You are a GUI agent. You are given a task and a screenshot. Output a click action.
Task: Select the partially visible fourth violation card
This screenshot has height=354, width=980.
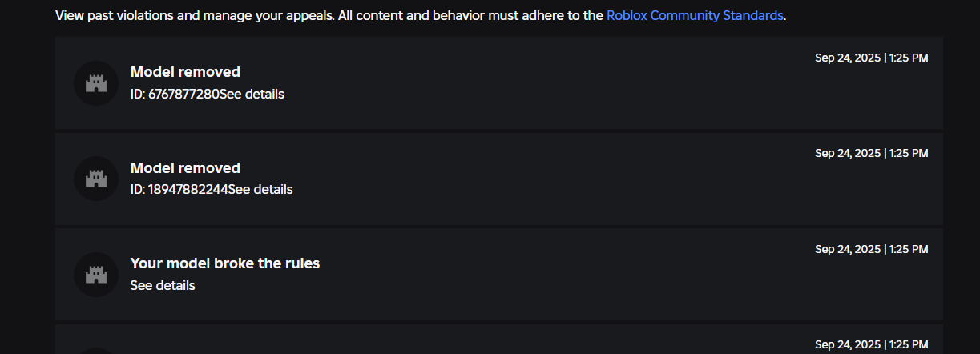(498, 340)
